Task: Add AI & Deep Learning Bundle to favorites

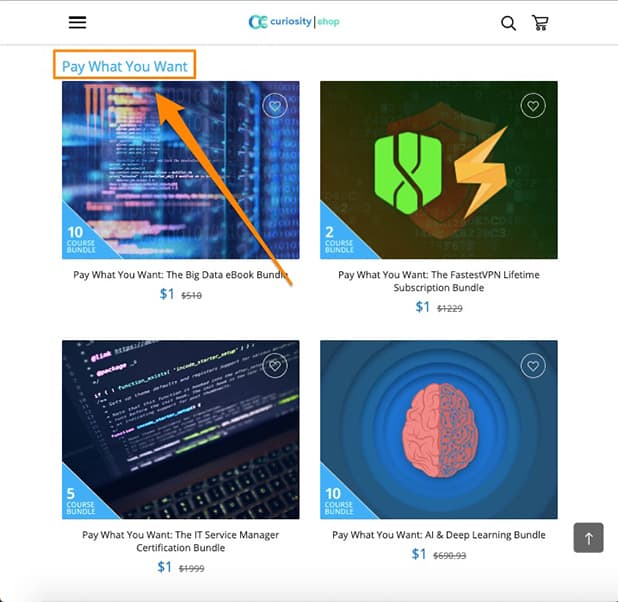Action: pos(533,366)
